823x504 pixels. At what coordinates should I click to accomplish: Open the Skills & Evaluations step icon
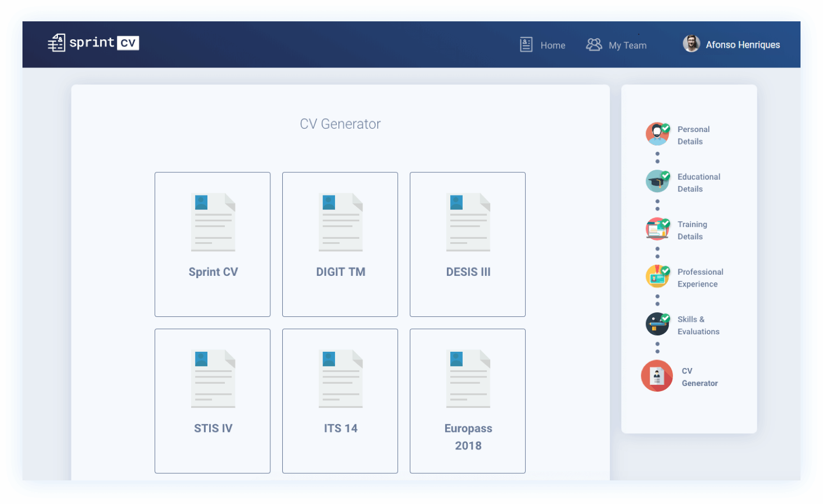click(x=657, y=324)
